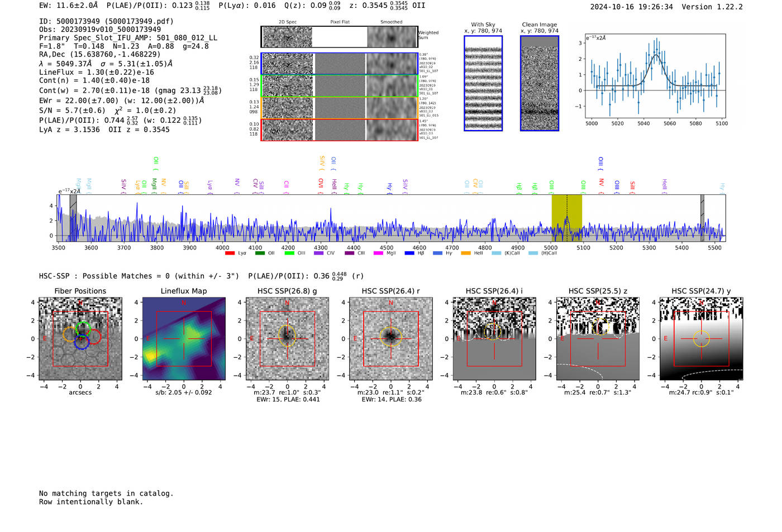
Task: Click the 'LyA z = 3.1536' line
Action: (70, 130)
